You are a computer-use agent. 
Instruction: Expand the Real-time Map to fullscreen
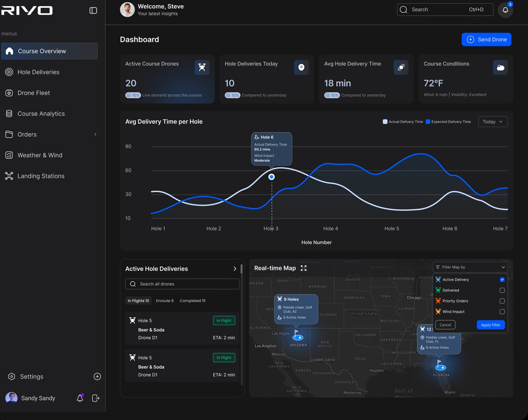(x=304, y=268)
